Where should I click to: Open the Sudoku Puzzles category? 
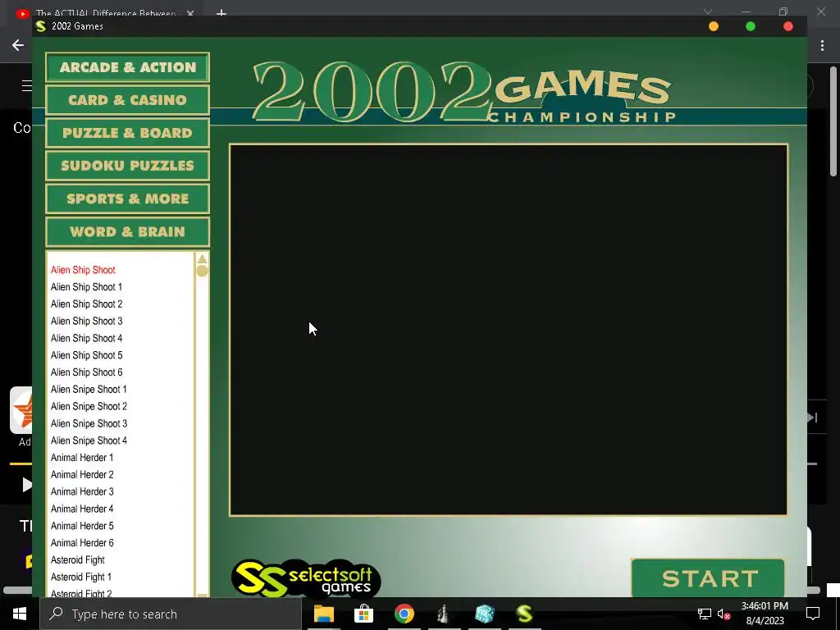127,166
